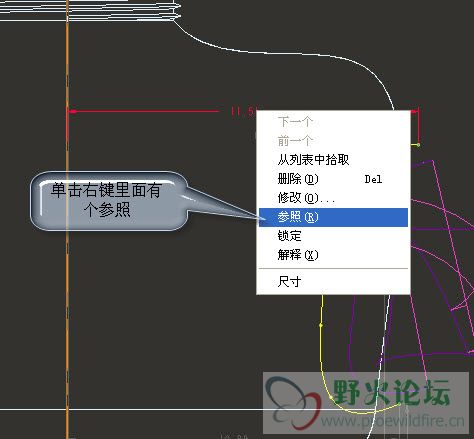Click the yellow point on the yellow curve's left side
Screen dimensions: 474x439
coord(321,325)
